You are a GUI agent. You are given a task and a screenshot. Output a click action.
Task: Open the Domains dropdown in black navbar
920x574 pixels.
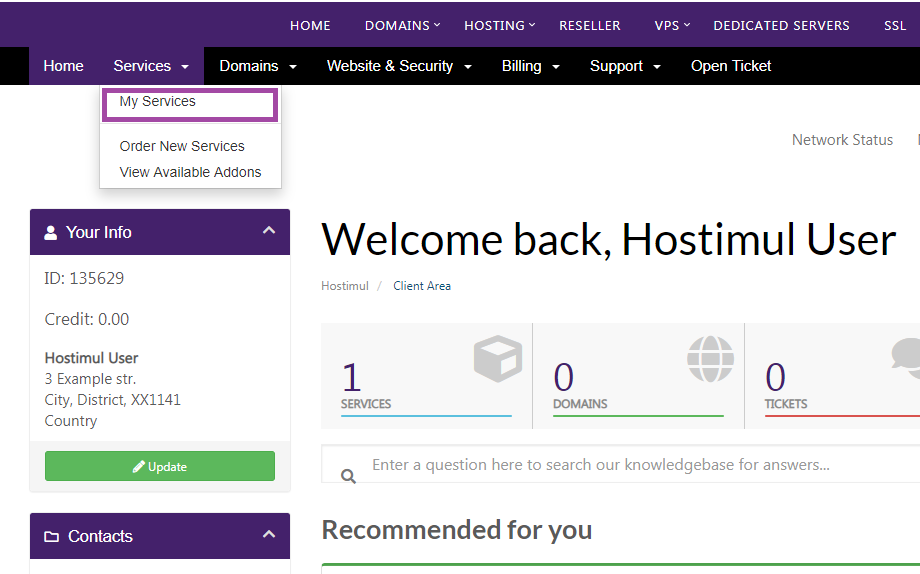pyautogui.click(x=258, y=66)
